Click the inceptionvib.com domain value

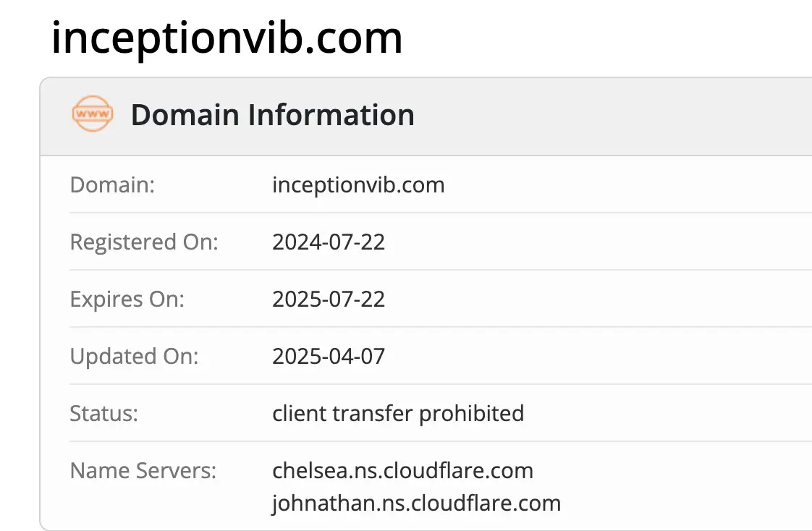[x=358, y=185]
